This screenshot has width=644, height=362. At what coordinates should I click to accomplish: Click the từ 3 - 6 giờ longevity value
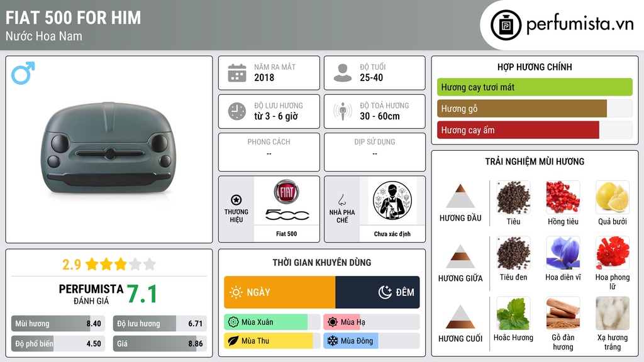click(276, 116)
